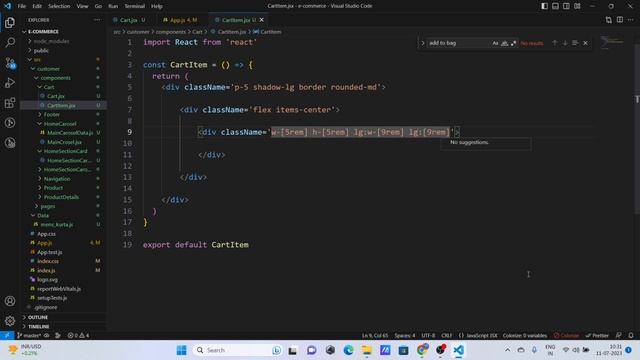Click find in selection icon

pyautogui.click(x=575, y=43)
